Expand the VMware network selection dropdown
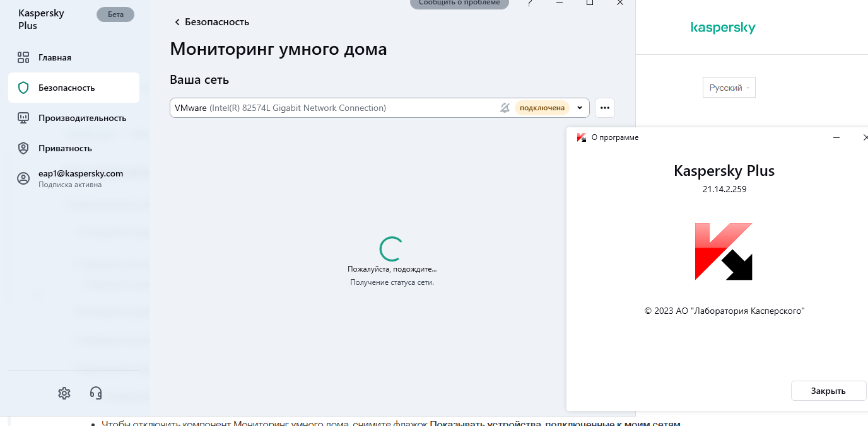Screen dimensions: 868x426 580,108
